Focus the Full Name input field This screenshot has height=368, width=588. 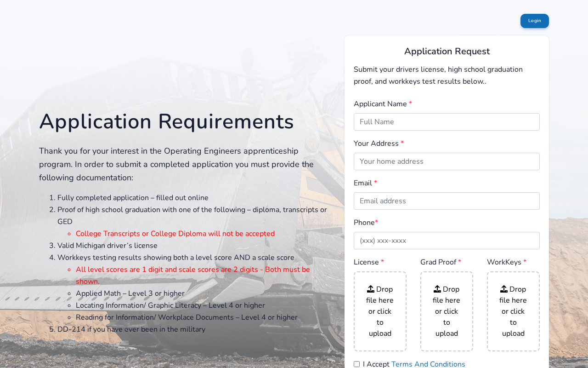(x=447, y=122)
